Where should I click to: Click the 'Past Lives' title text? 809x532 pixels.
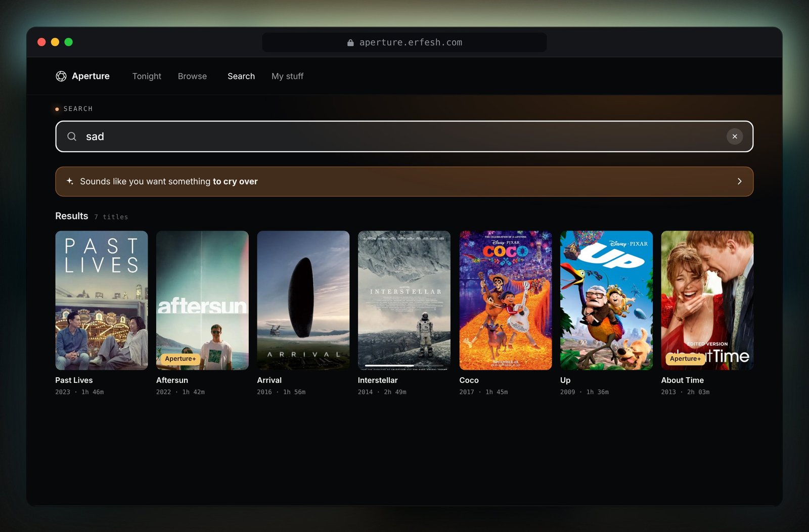(74, 380)
